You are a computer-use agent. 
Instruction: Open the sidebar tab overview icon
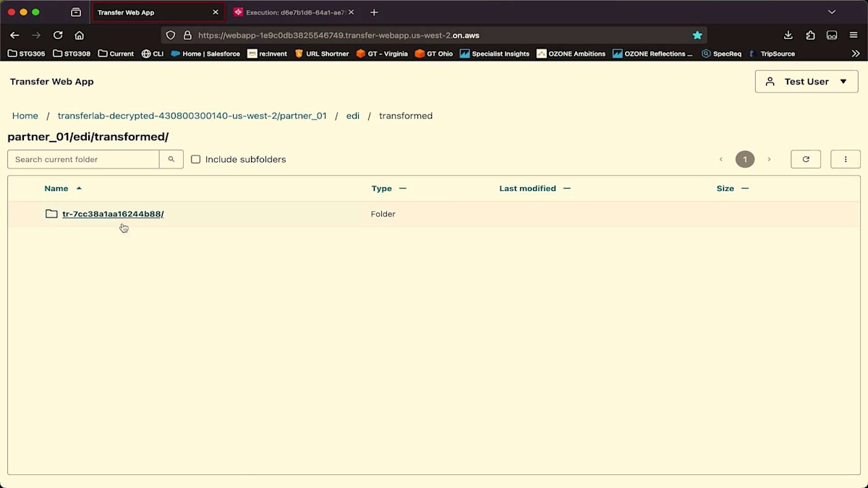(x=76, y=12)
